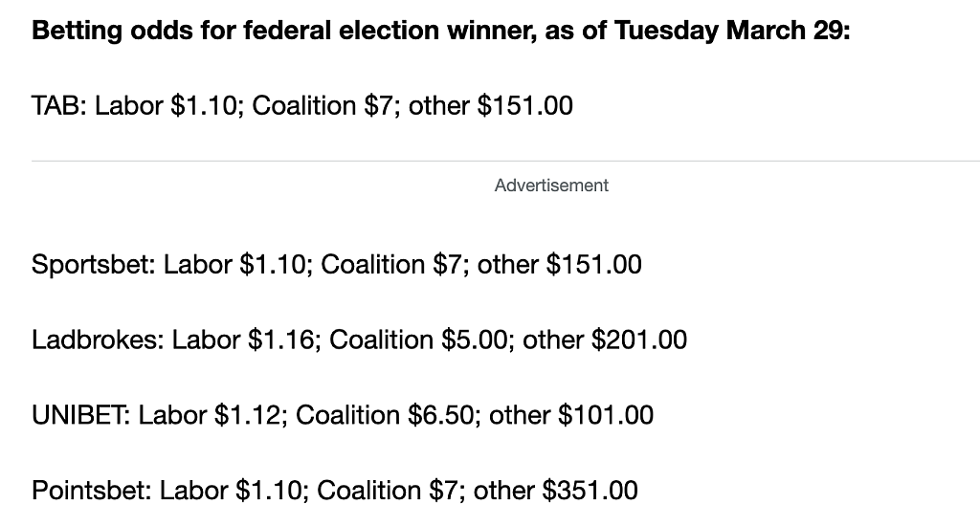Click the Advertisement label

(551, 186)
